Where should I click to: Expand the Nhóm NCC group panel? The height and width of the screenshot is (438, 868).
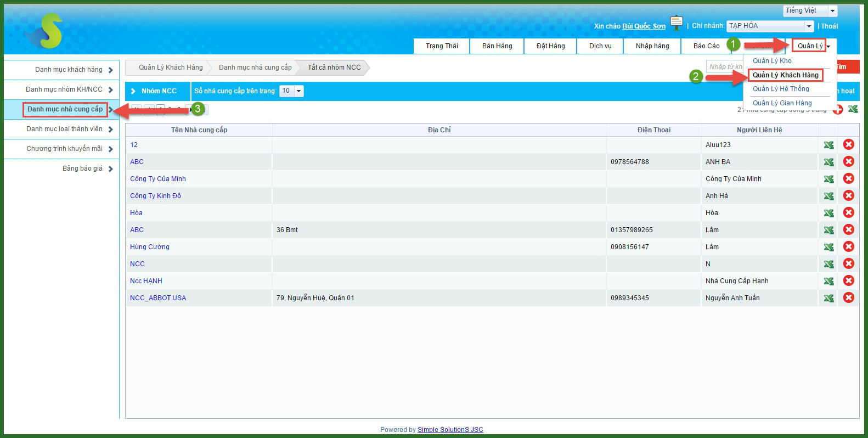tap(133, 91)
